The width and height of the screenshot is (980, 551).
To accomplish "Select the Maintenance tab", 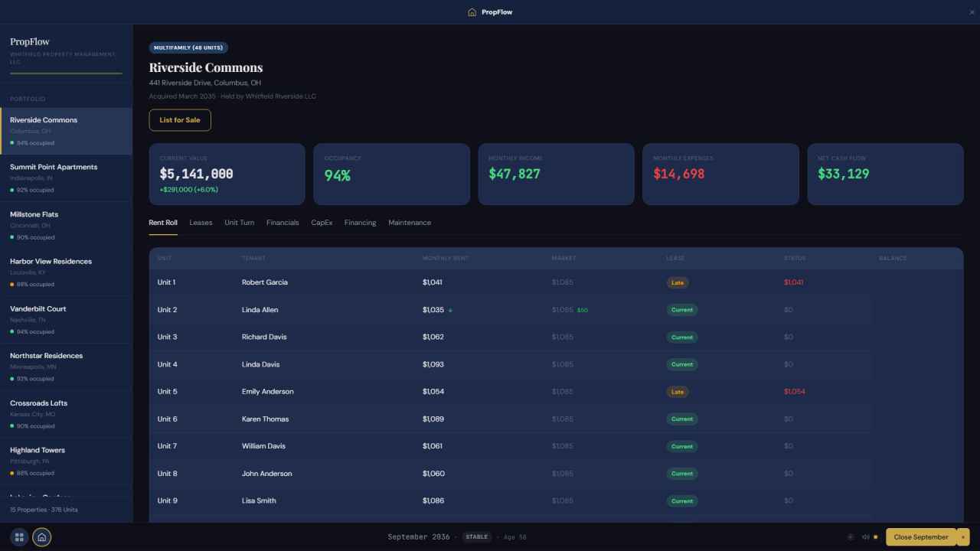I will (410, 223).
